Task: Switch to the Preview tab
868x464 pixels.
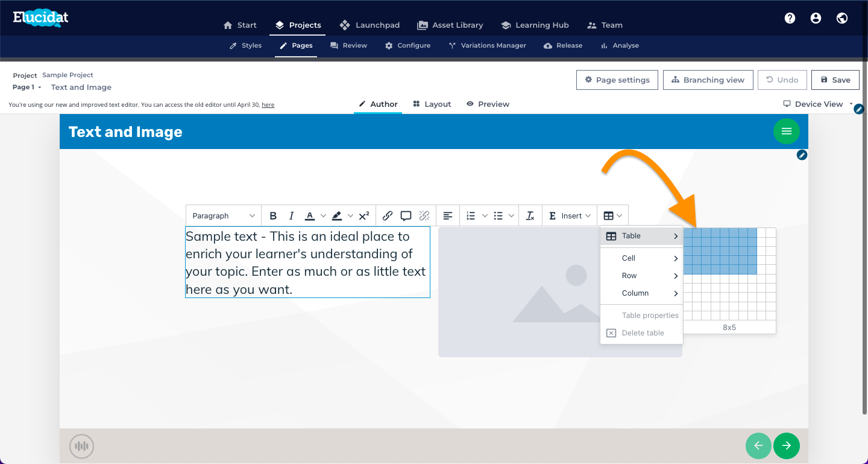Action: pos(488,104)
